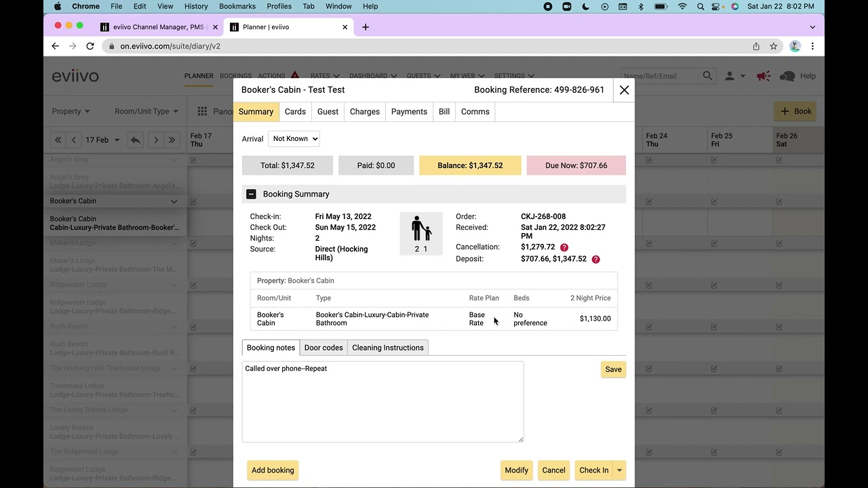Open the Comms tab
The width and height of the screenshot is (868, 488).
tap(475, 112)
